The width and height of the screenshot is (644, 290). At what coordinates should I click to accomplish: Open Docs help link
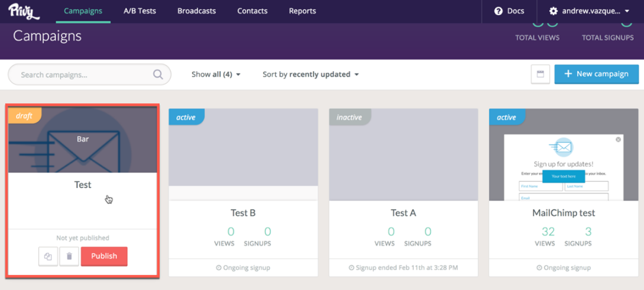[x=509, y=11]
